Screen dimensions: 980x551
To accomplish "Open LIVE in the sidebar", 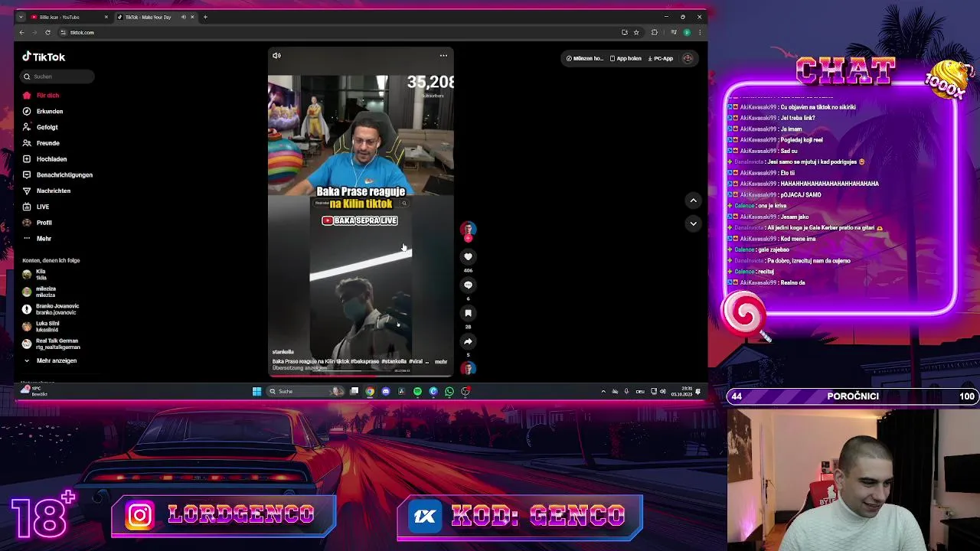I will [x=36, y=207].
